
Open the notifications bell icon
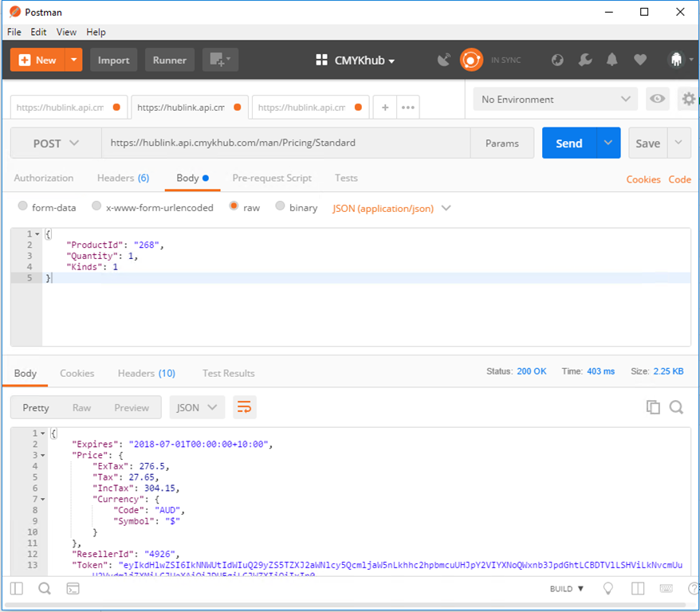612,60
